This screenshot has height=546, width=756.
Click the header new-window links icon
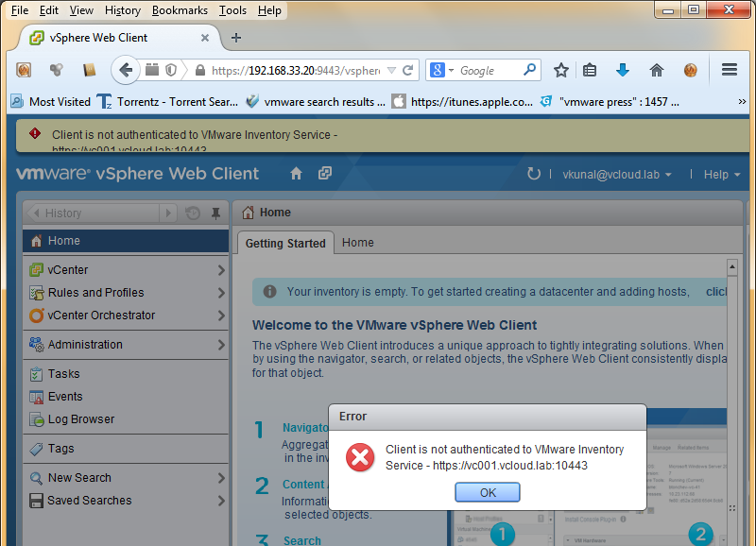pos(325,173)
